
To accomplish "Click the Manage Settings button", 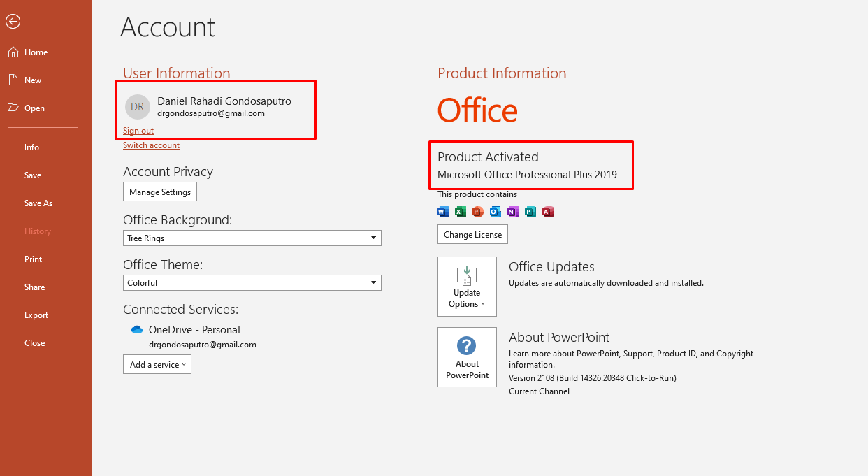I will pyautogui.click(x=160, y=192).
